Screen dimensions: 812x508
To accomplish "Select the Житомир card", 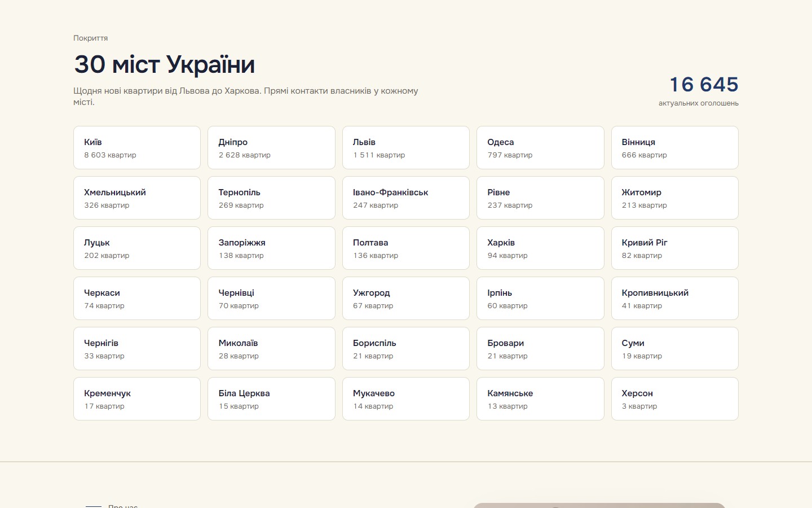I will 675,198.
